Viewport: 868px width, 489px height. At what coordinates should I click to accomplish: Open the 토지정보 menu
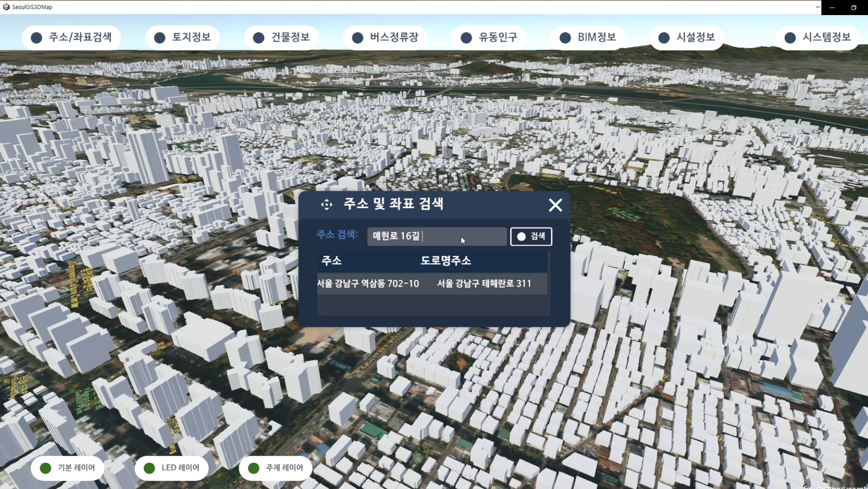point(182,38)
